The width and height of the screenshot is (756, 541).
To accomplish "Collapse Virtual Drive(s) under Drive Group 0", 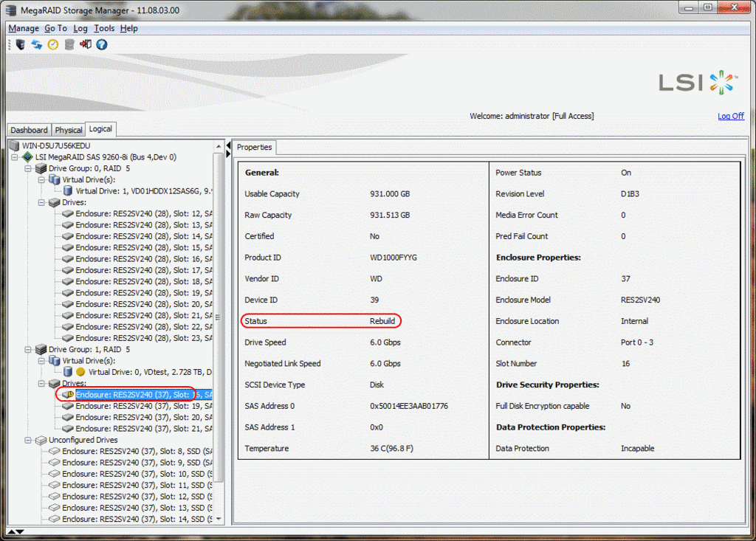I will (x=41, y=180).
